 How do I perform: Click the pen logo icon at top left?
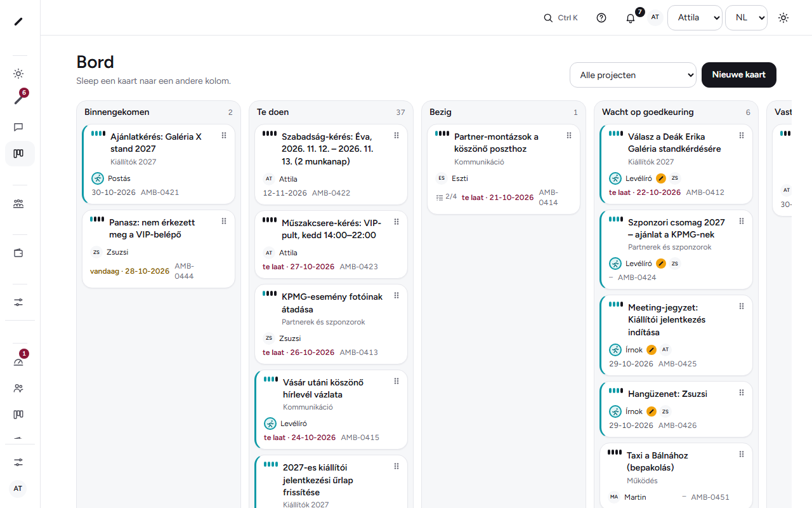18,22
